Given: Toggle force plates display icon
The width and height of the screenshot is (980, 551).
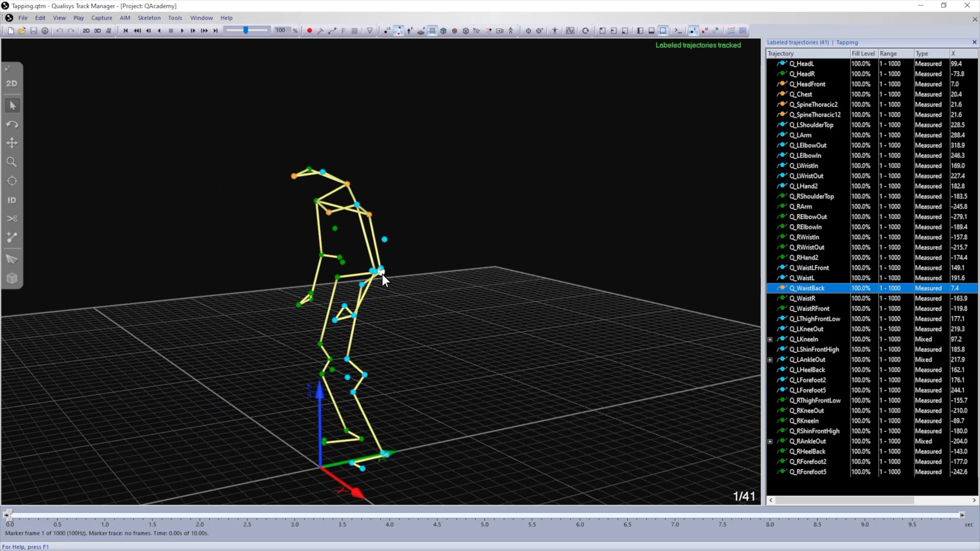Looking at the screenshot, I should coord(421,31).
